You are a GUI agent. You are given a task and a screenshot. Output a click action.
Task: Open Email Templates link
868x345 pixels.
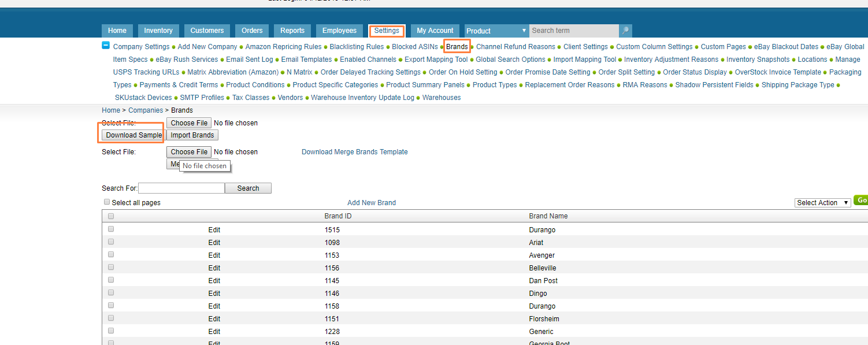click(306, 60)
